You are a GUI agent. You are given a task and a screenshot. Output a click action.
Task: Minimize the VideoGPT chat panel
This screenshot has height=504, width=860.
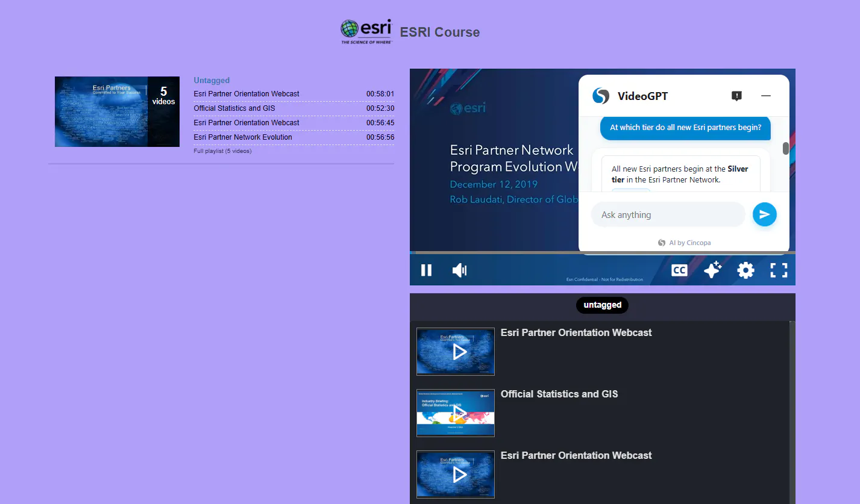point(766,96)
